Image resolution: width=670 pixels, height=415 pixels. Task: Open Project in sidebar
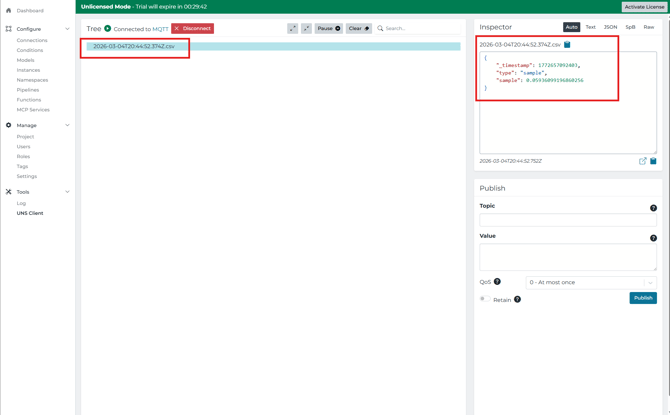click(25, 137)
